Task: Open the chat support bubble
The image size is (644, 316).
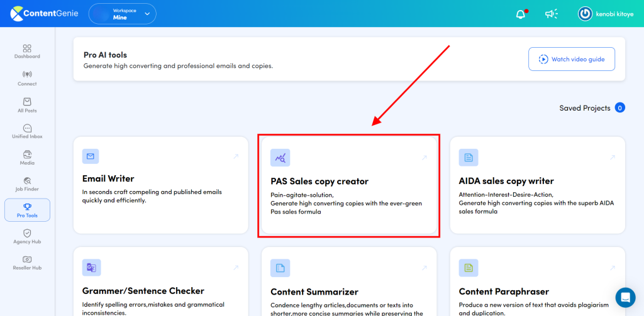Action: (625, 297)
